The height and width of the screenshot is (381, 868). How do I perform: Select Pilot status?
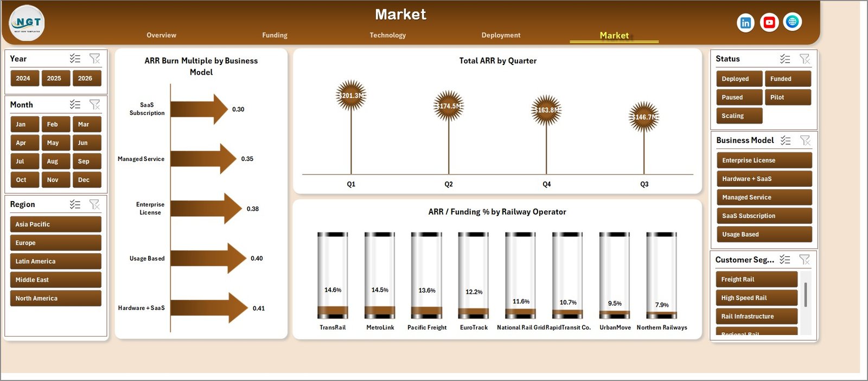pyautogui.click(x=788, y=97)
